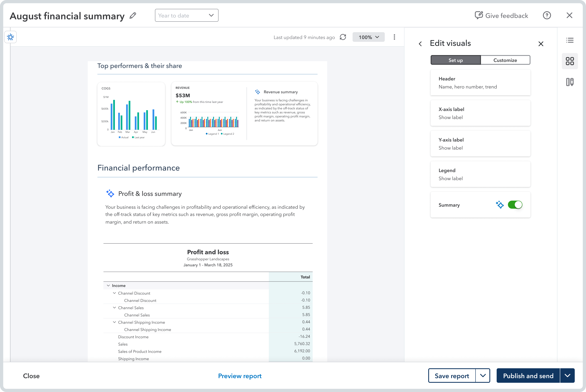The image size is (586, 392).
Task: Click Preview report
Action: (239, 376)
